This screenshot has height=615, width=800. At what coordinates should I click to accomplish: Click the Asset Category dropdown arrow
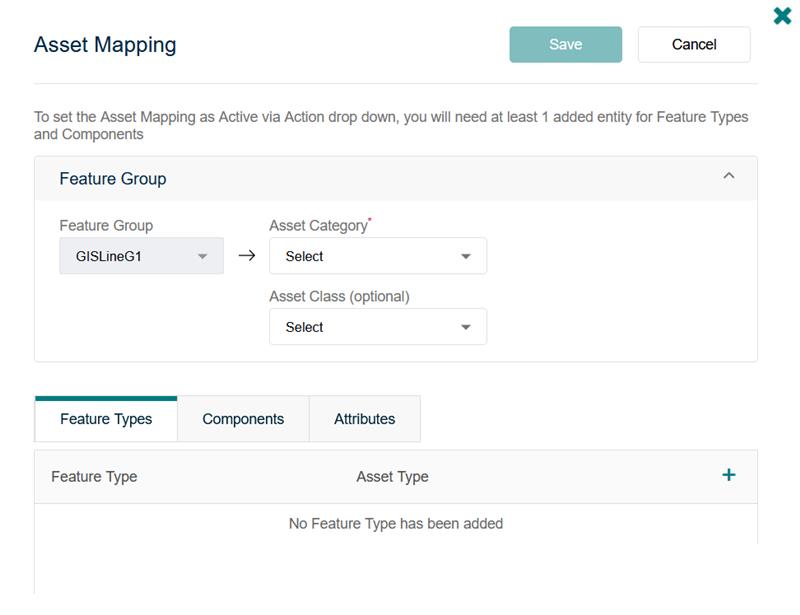click(465, 255)
